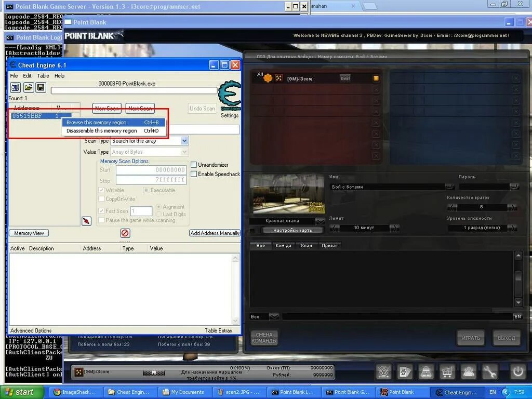Click the map preview thumbnail
Viewport: 532px width, 399px height.
pos(287,194)
